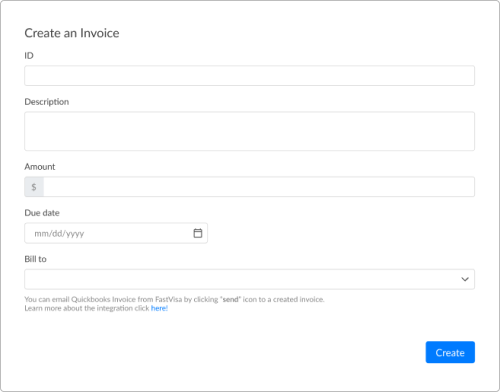Expand the Bill to chevron arrow
The height and width of the screenshot is (392, 500).
tap(465, 279)
